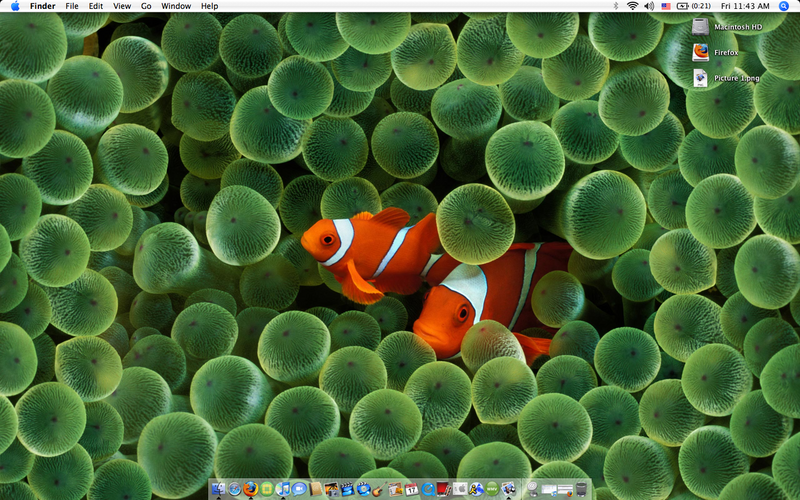Launch QuickTime Player from Dock

tap(428, 489)
